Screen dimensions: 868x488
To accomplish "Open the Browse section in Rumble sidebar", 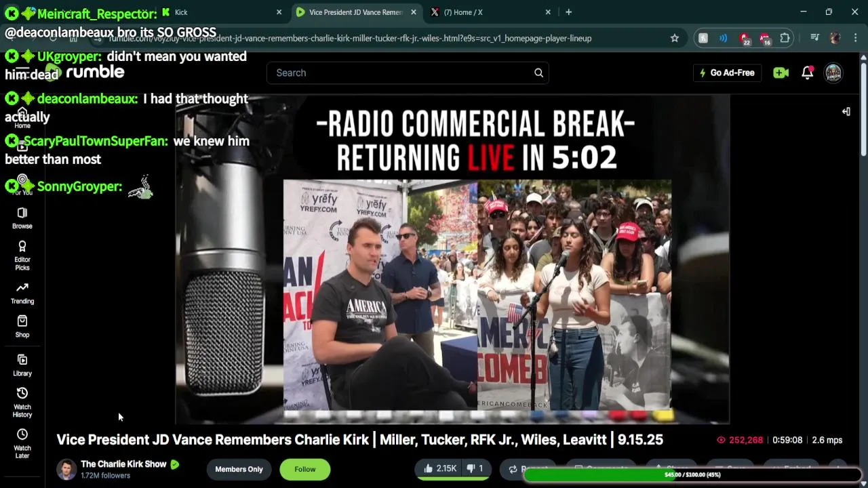I will [x=22, y=218].
